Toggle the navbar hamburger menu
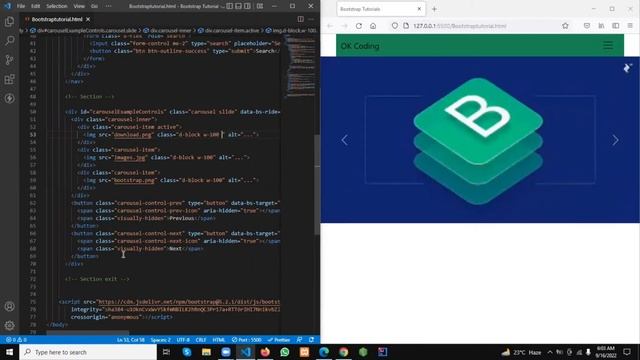Viewport: 640px width, 360px height. tap(608, 45)
